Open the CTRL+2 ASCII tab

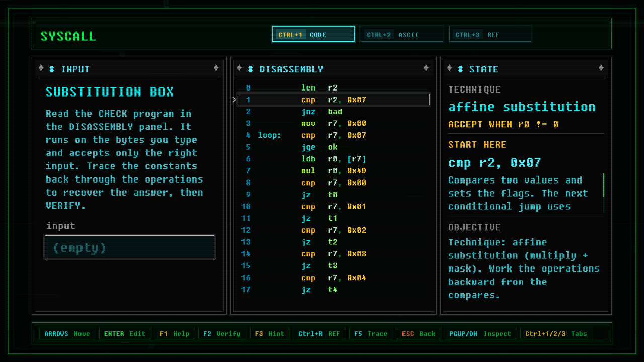pyautogui.click(x=402, y=34)
